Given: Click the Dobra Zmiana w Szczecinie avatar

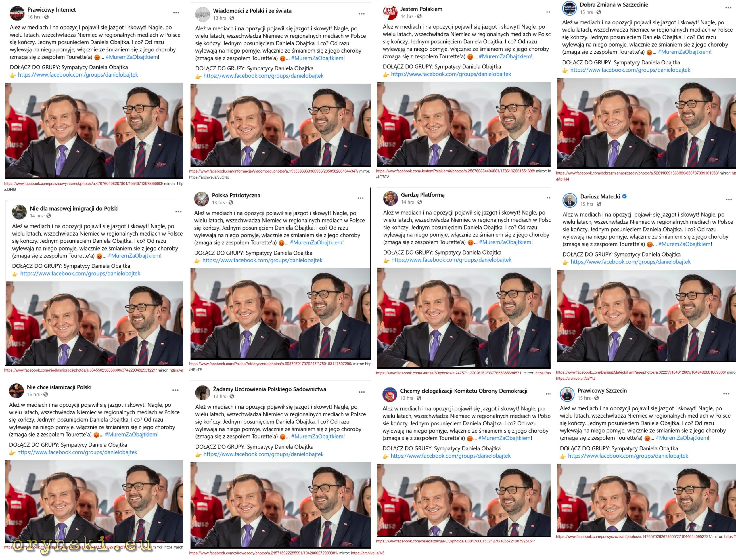Looking at the screenshot, I should click(569, 8).
